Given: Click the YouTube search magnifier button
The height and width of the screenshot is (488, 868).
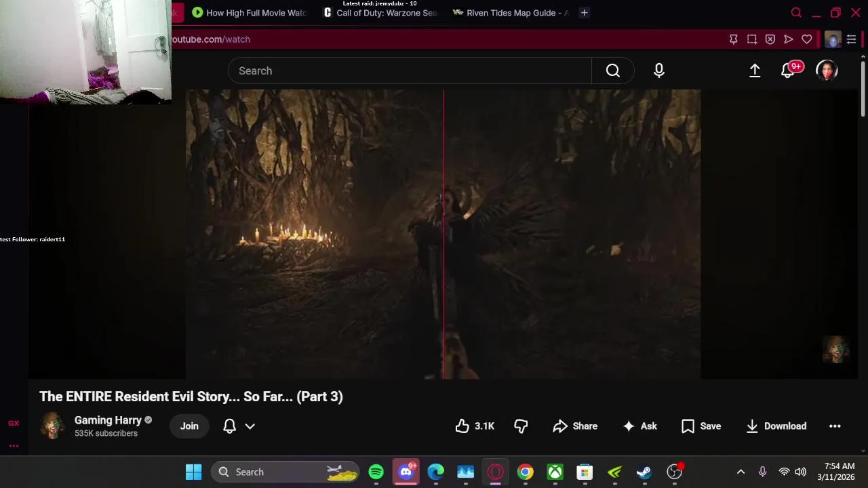Looking at the screenshot, I should pyautogui.click(x=613, y=70).
